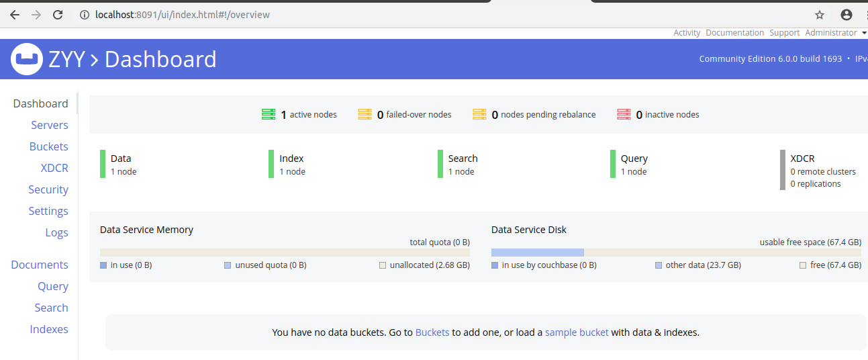Click the site information icon in address bar
Image resolution: width=868 pixels, height=360 pixels.
[x=85, y=15]
